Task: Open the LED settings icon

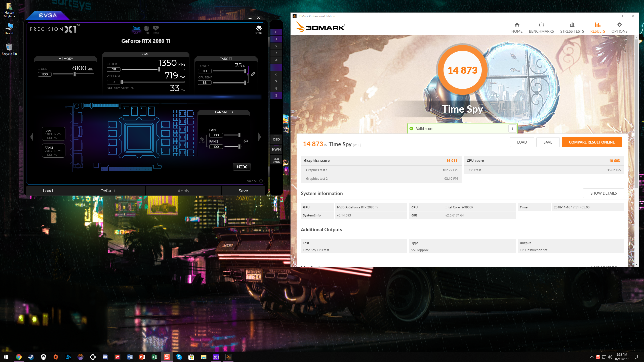Action: (x=147, y=30)
